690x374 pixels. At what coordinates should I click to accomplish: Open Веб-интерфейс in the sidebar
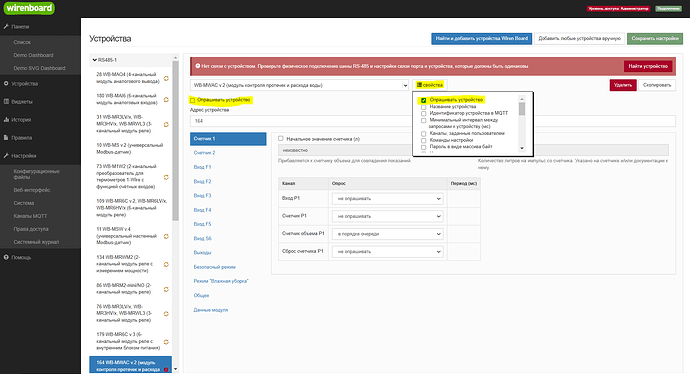point(32,190)
